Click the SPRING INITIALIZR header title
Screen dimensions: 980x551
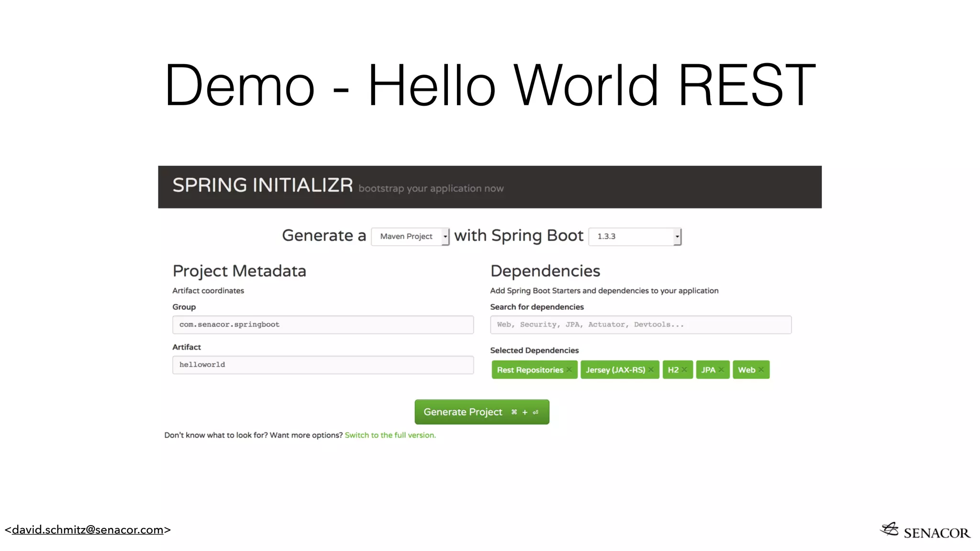click(x=262, y=186)
